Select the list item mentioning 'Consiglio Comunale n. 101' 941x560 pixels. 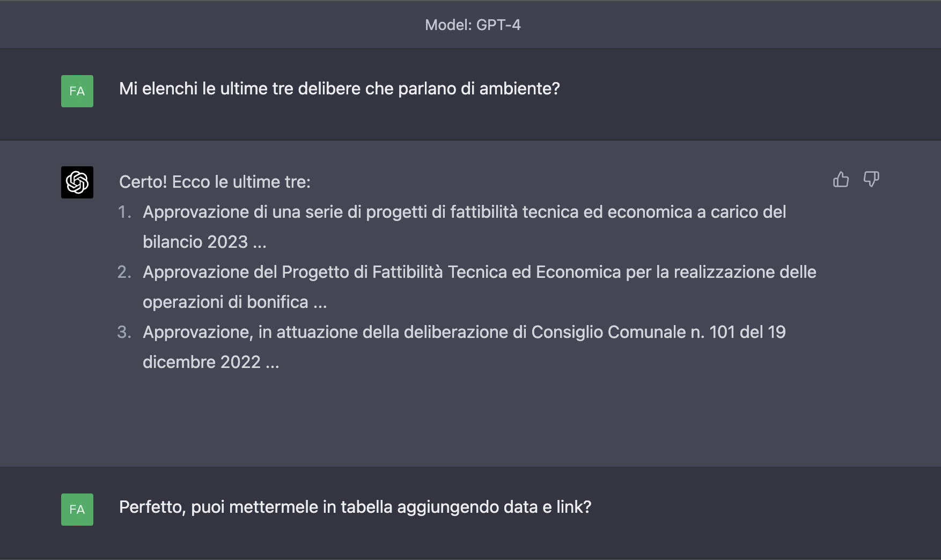[464, 332]
